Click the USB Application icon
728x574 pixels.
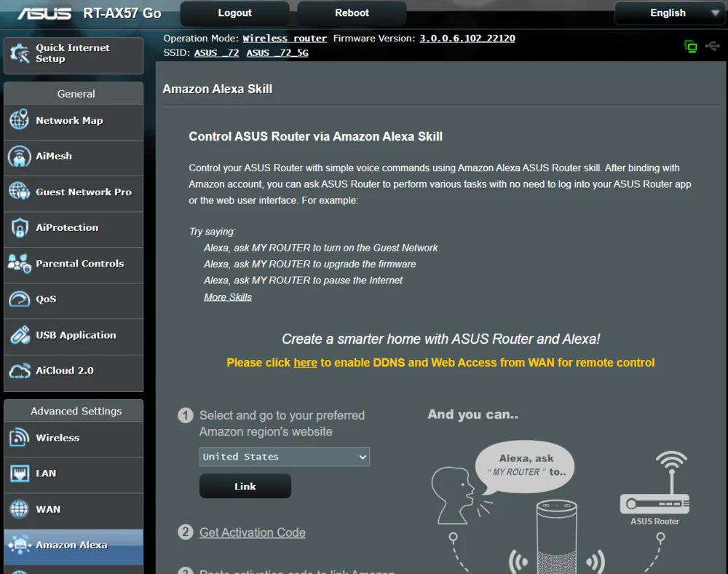pyautogui.click(x=20, y=335)
